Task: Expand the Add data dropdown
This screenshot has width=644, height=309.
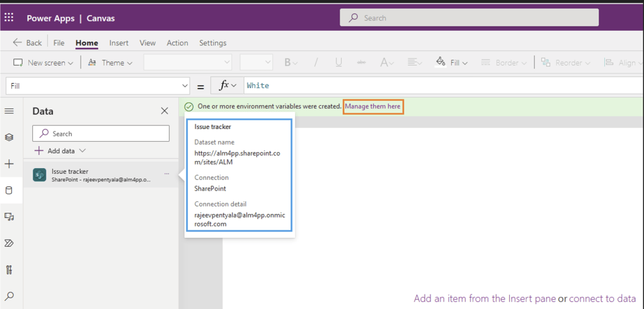Action: point(60,151)
